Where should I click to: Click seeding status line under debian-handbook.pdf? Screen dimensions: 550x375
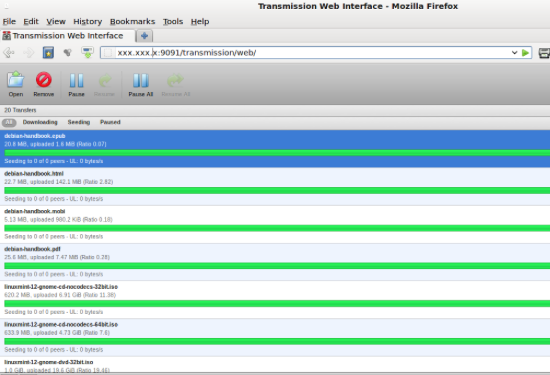coord(54,274)
